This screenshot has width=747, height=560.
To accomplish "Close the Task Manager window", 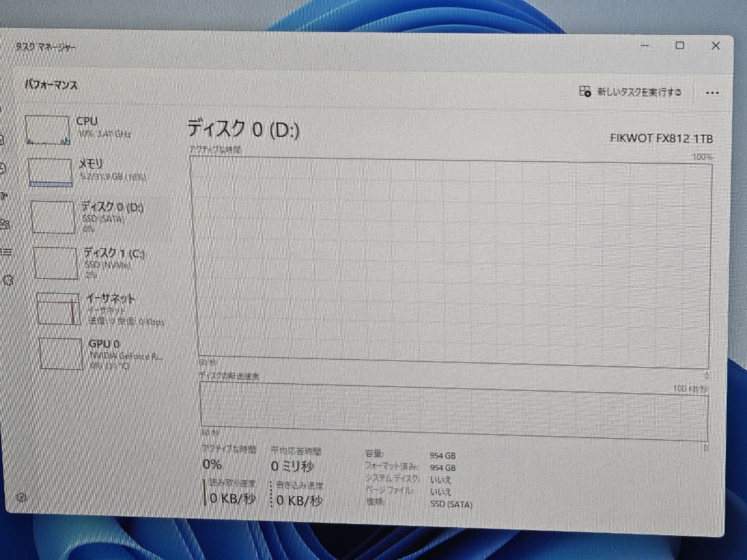I will pyautogui.click(x=716, y=45).
